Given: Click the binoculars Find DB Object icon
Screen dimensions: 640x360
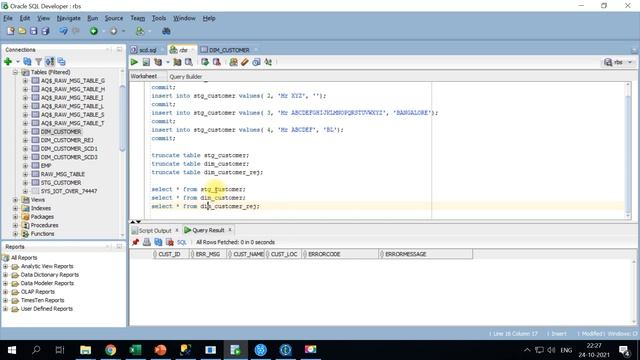Looking at the screenshot, I should tap(166, 31).
